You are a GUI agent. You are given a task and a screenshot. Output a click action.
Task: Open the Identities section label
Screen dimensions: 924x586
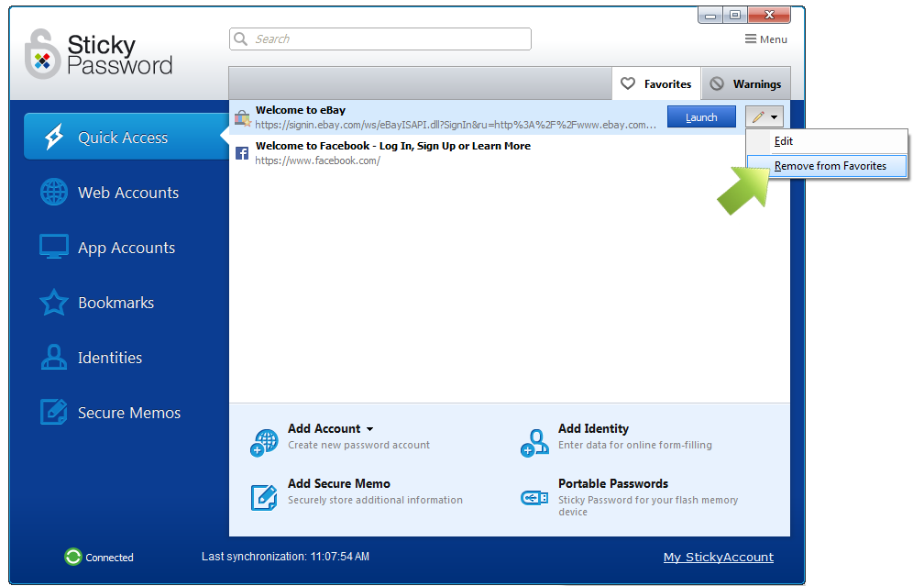(x=110, y=358)
